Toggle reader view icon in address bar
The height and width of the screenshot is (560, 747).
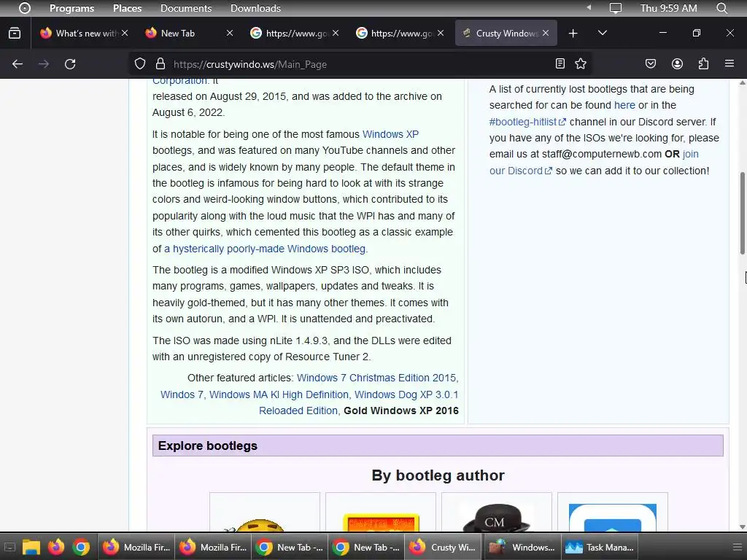tap(560, 64)
